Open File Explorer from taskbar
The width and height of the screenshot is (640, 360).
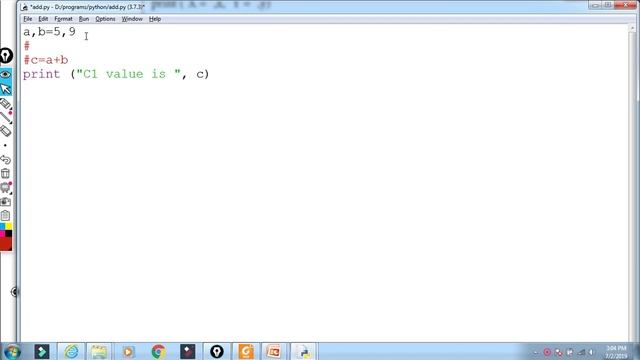point(99,351)
